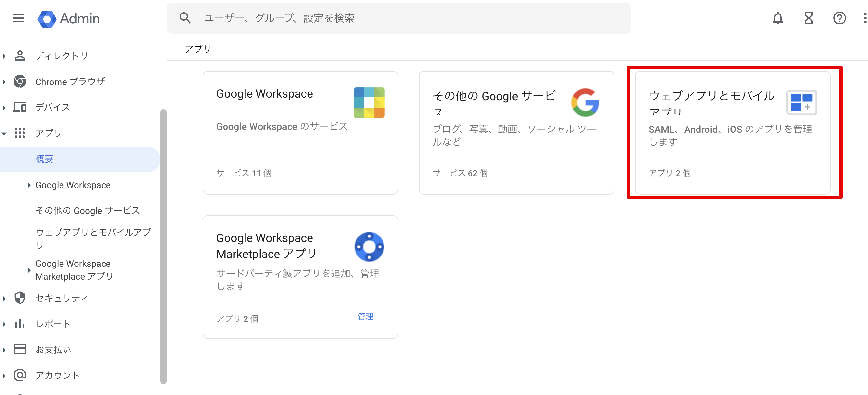Open the hourglass tasks icon
This screenshot has width=868, height=395.
[x=809, y=18]
